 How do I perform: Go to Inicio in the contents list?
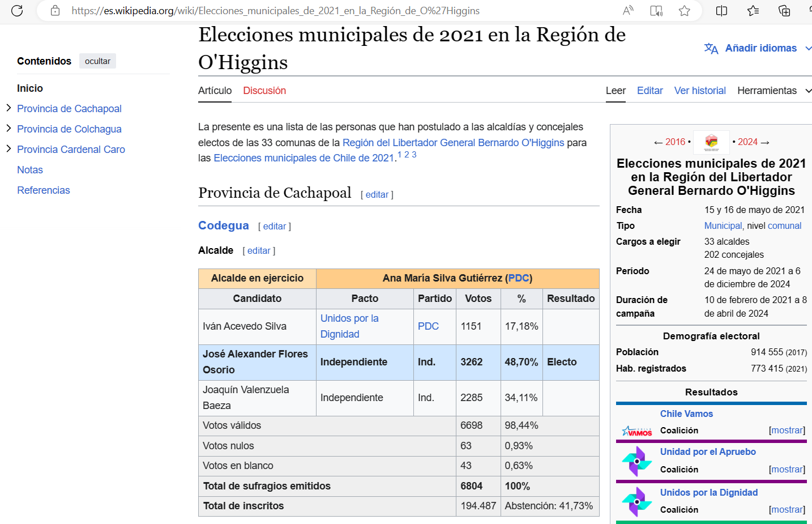point(30,88)
